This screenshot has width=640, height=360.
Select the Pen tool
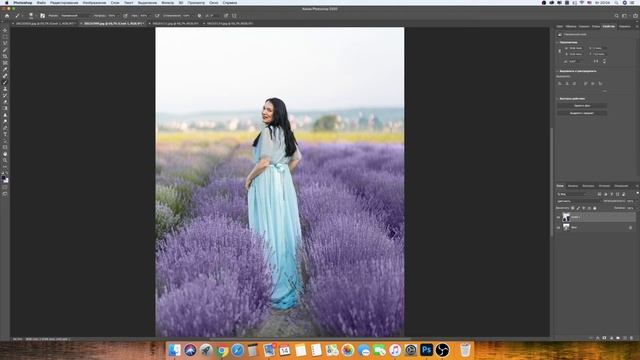coord(5,128)
